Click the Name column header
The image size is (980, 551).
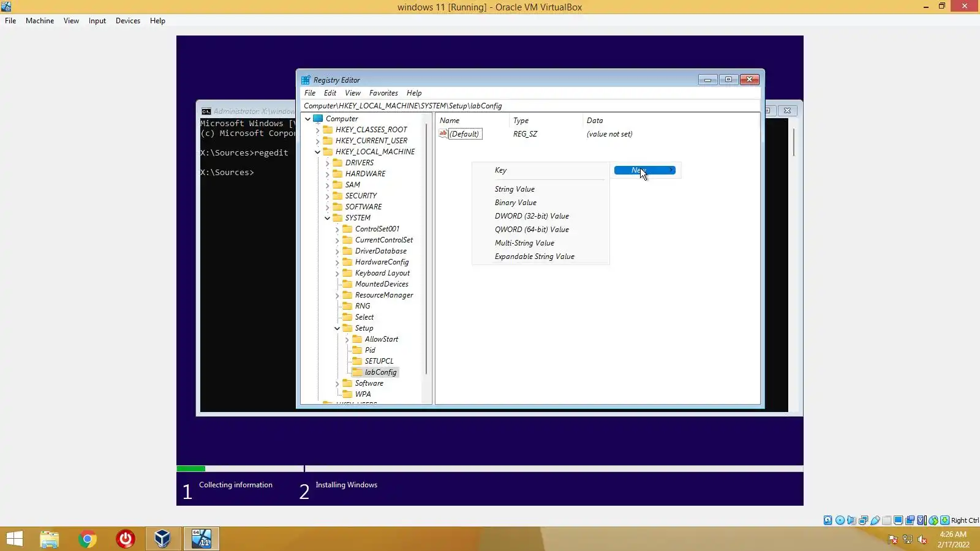[x=472, y=121]
